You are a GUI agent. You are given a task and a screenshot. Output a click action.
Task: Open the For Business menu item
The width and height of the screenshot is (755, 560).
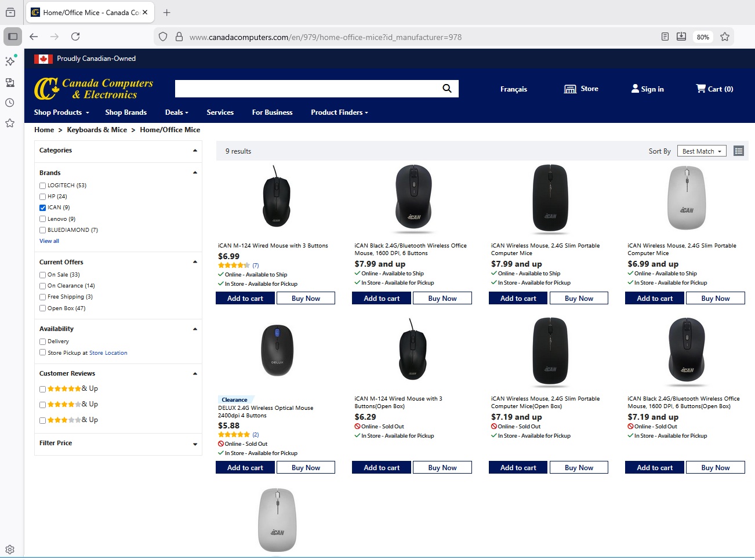coord(272,112)
